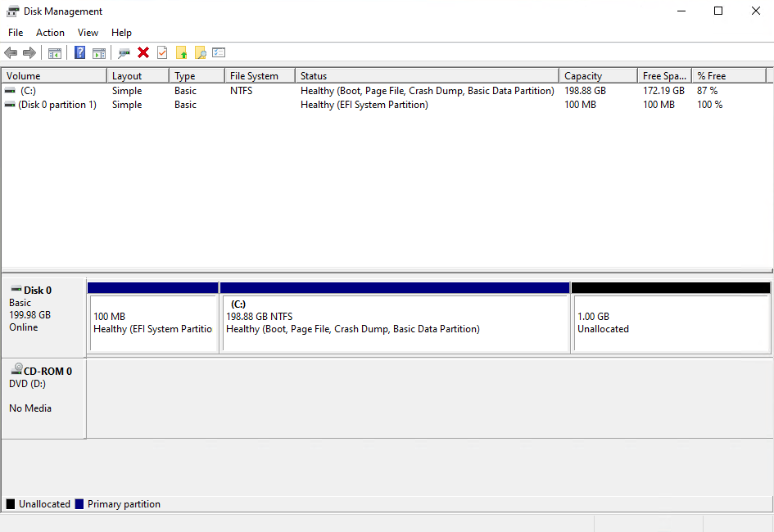Click the red X Delete toolbar icon

(x=143, y=53)
